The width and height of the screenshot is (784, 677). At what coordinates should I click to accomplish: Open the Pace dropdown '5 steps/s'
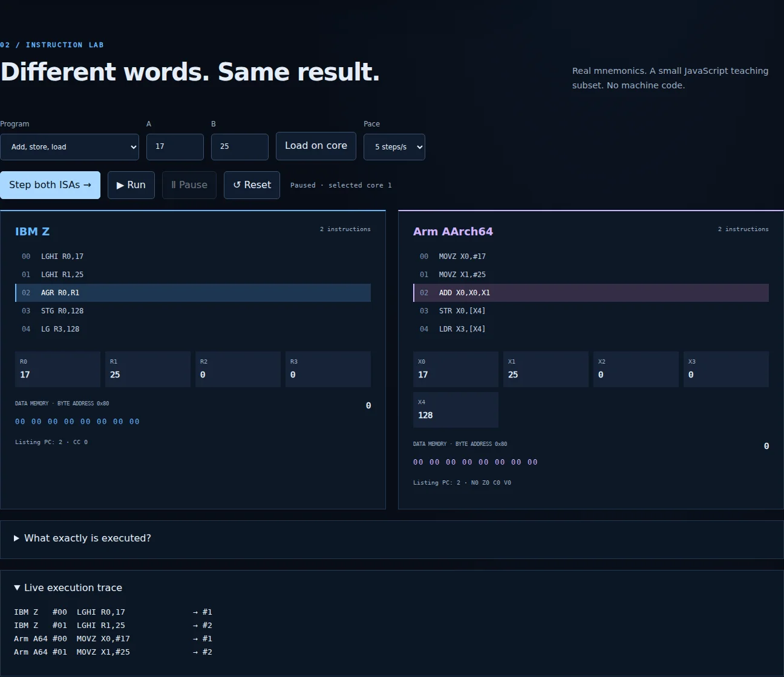point(394,147)
